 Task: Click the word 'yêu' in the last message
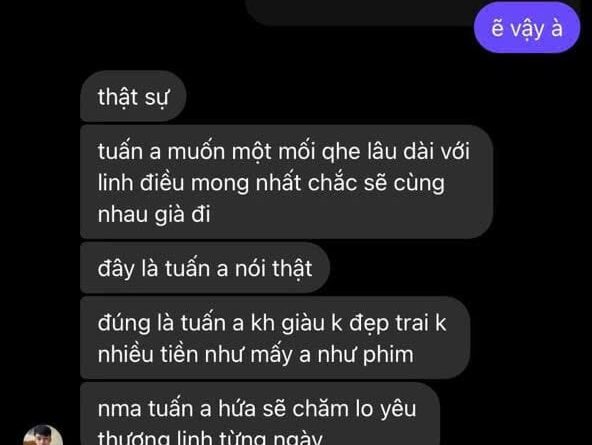[x=398, y=410]
